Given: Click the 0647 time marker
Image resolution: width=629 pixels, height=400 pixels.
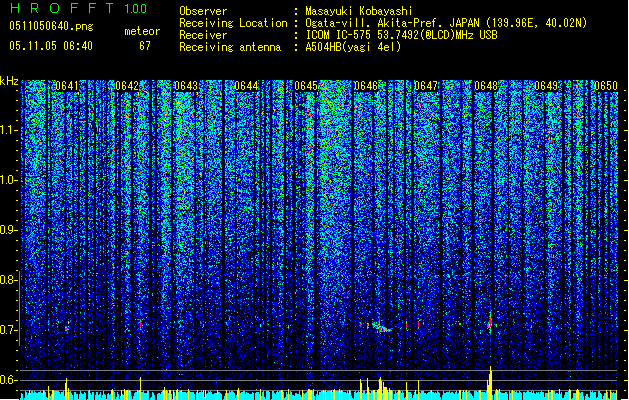Looking at the screenshot, I should (x=426, y=86).
